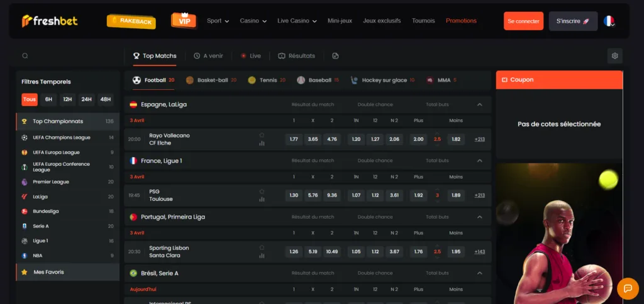Image resolution: width=644 pixels, height=304 pixels.
Task: Raise the total goals line for Rayo Vallecano
Action: 437,134
